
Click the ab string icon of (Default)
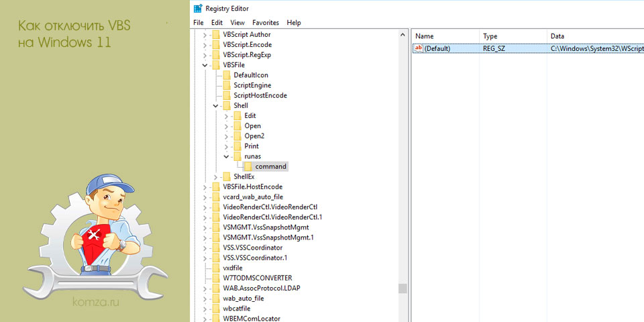click(419, 48)
